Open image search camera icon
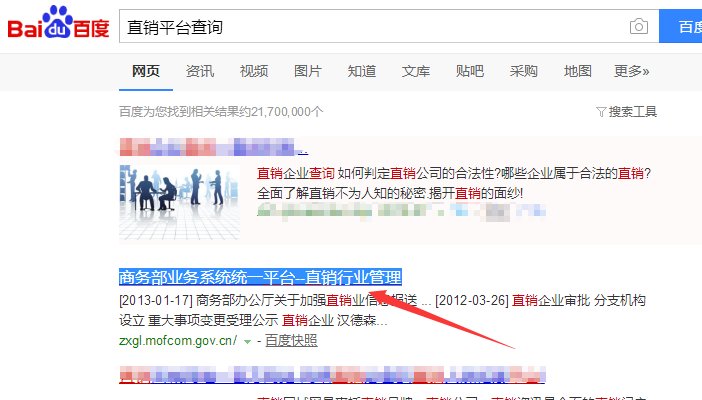This screenshot has height=400, width=702. [638, 26]
